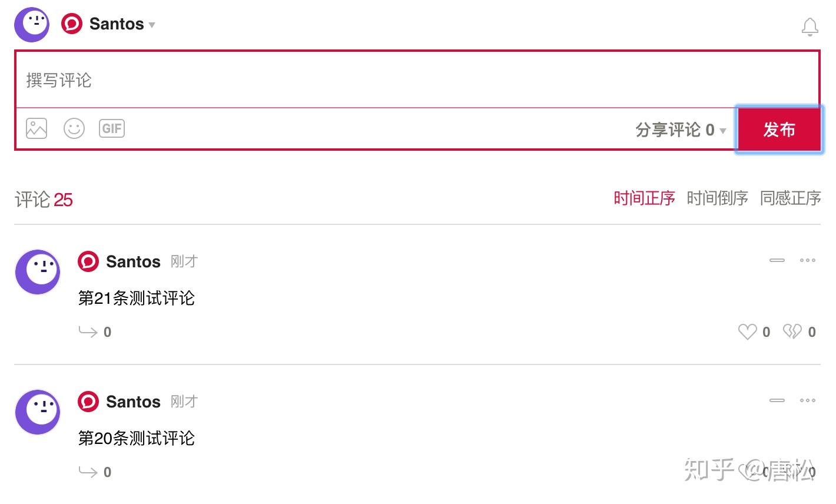This screenshot has height=504, width=836.
Task: Insert an image into the comment
Action: point(37,128)
